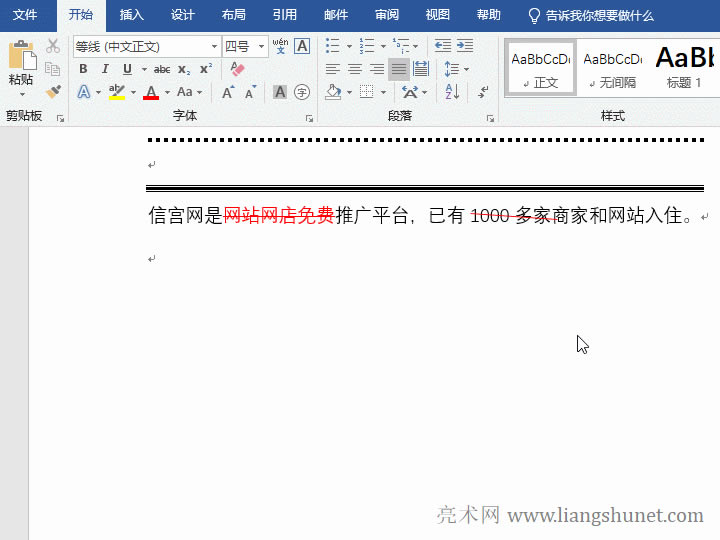This screenshot has width=720, height=540.
Task: Open the 文件 menu
Action: point(25,15)
